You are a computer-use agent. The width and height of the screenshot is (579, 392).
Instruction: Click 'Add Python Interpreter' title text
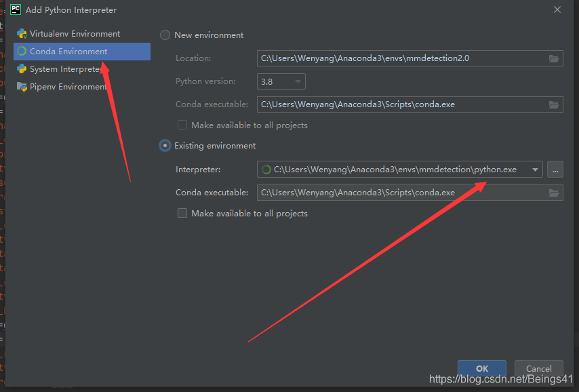pyautogui.click(x=71, y=10)
